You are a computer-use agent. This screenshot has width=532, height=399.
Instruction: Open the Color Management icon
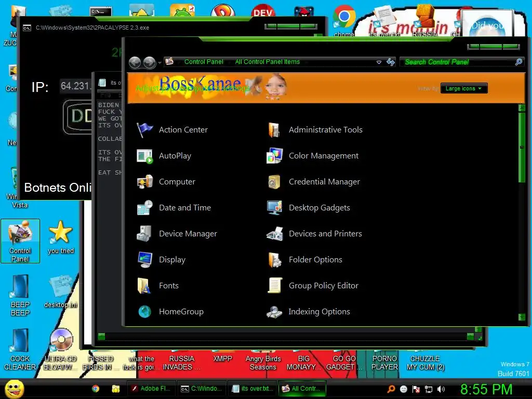[x=274, y=156]
